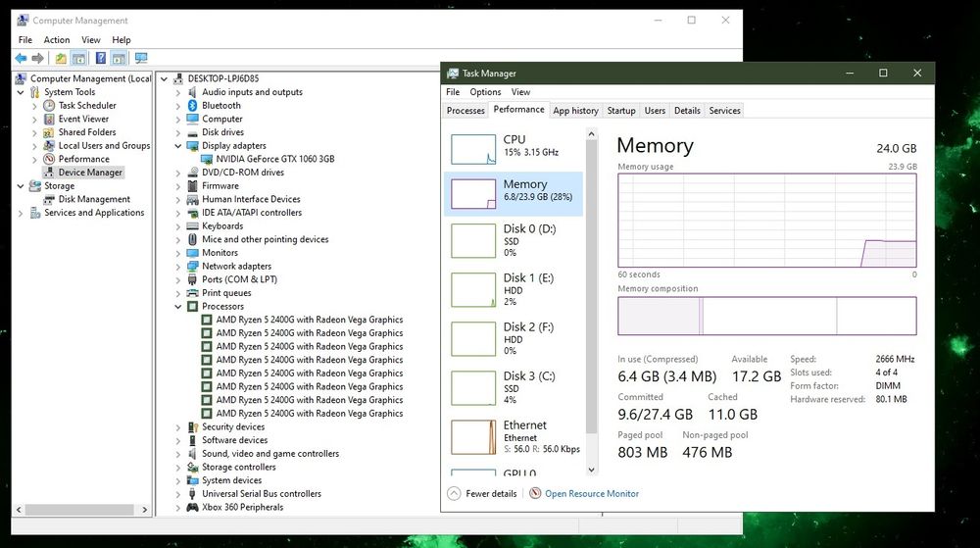This screenshot has height=548, width=980.
Task: Click the scan hardware monitor toolbar icon
Action: click(141, 58)
